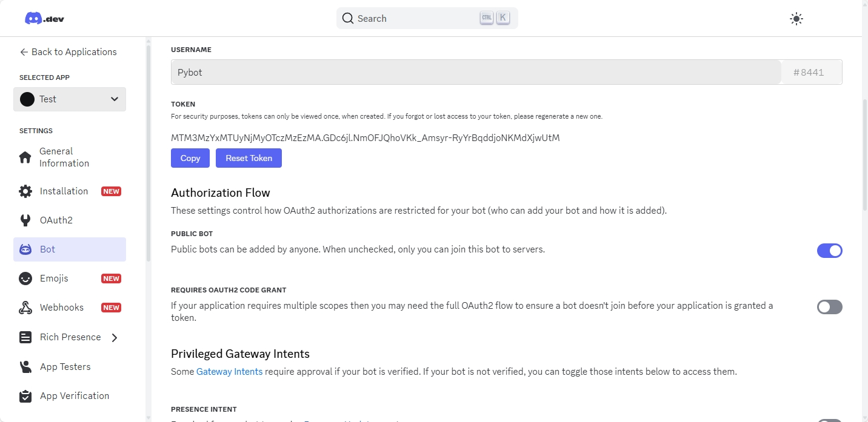Click the App Testers icon
Image resolution: width=868 pixels, height=422 pixels.
click(x=25, y=367)
